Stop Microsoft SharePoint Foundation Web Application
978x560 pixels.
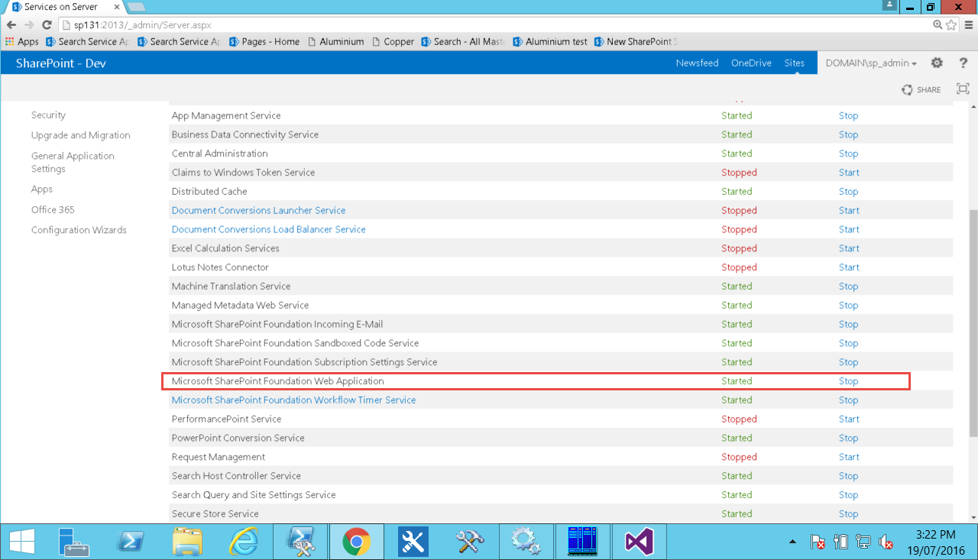pos(848,381)
